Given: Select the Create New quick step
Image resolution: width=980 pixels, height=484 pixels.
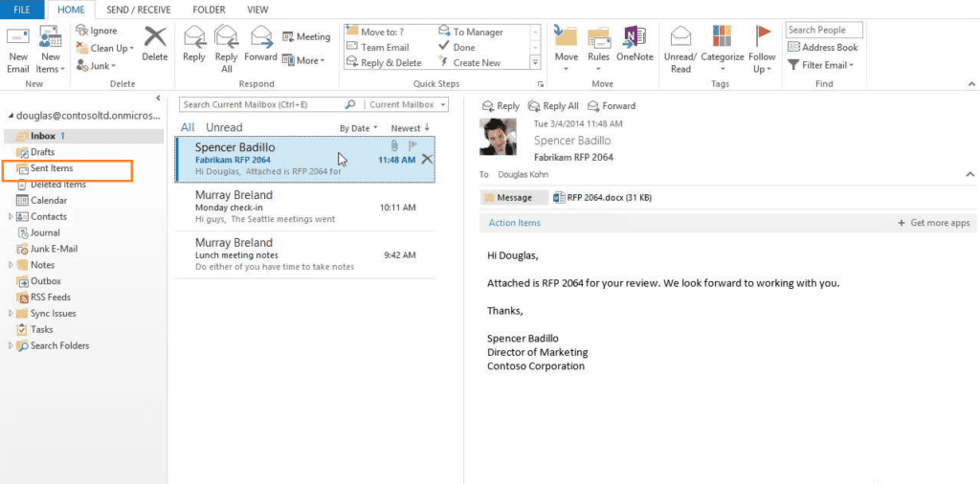Looking at the screenshot, I should pos(469,62).
